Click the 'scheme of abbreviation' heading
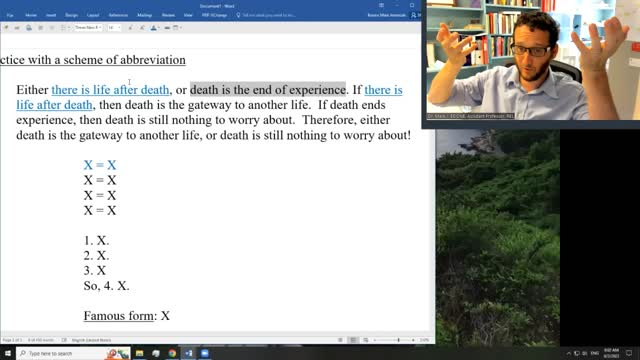The image size is (640, 360). tap(124, 60)
